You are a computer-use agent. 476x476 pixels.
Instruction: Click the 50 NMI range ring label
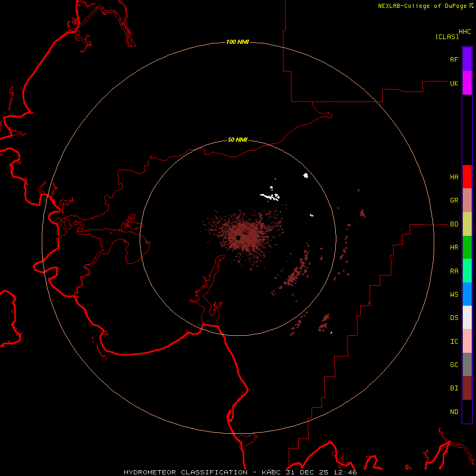tap(237, 140)
